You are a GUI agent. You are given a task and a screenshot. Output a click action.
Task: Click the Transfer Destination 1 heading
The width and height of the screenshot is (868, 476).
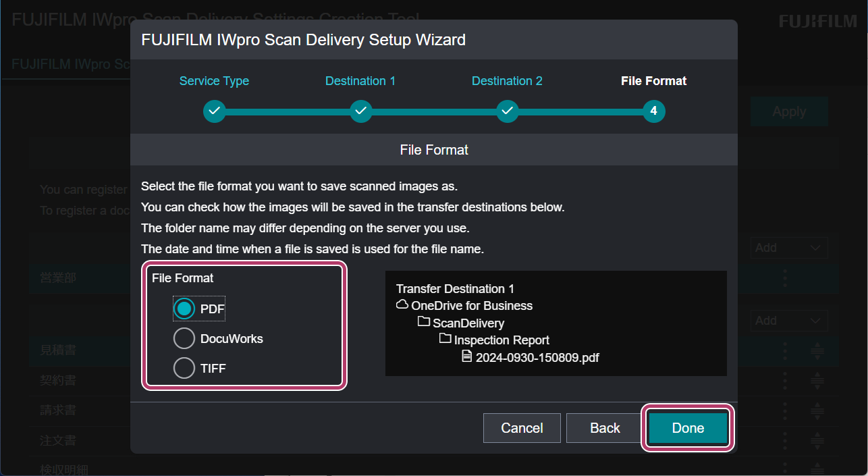coord(455,289)
